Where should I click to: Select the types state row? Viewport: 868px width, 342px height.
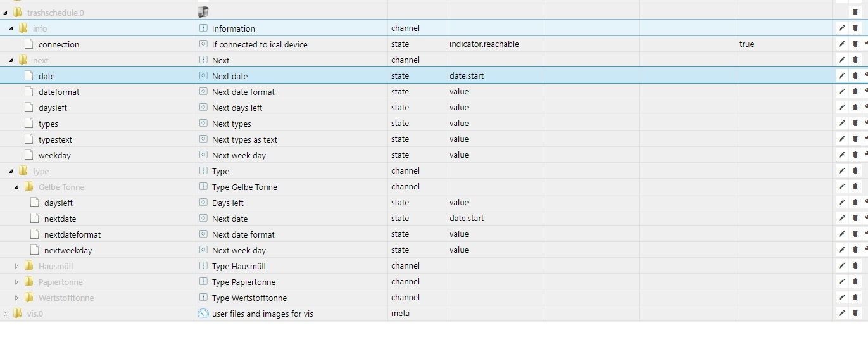pos(48,123)
